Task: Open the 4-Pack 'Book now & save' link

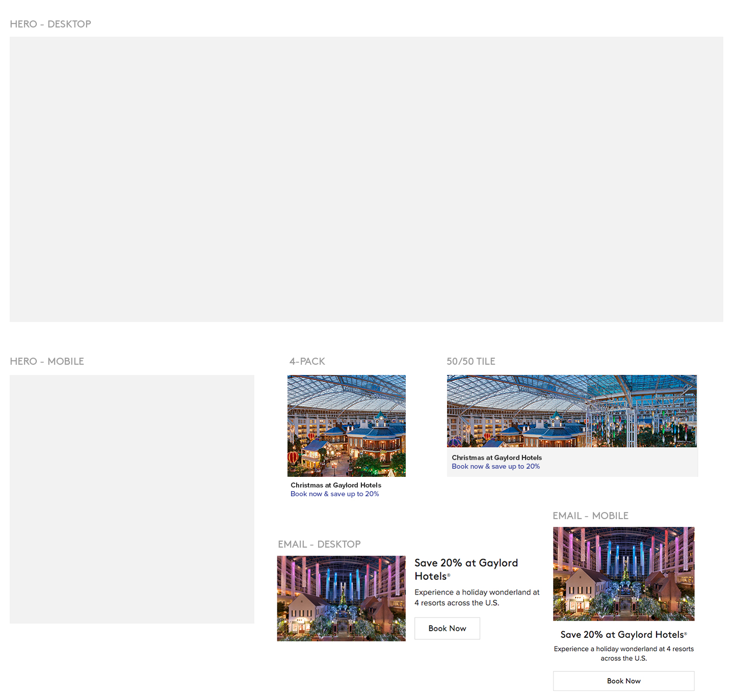Action: click(334, 494)
